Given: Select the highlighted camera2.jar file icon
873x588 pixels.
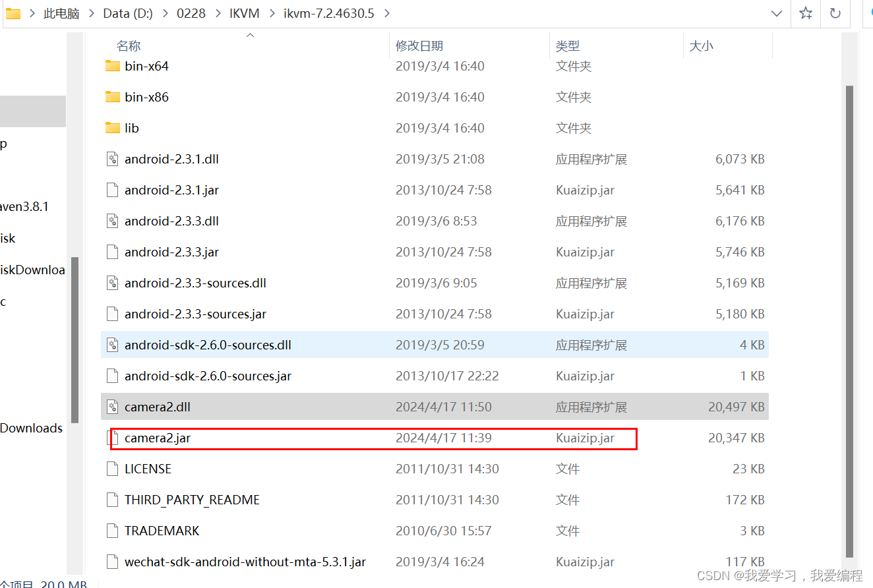Looking at the screenshot, I should (x=112, y=437).
